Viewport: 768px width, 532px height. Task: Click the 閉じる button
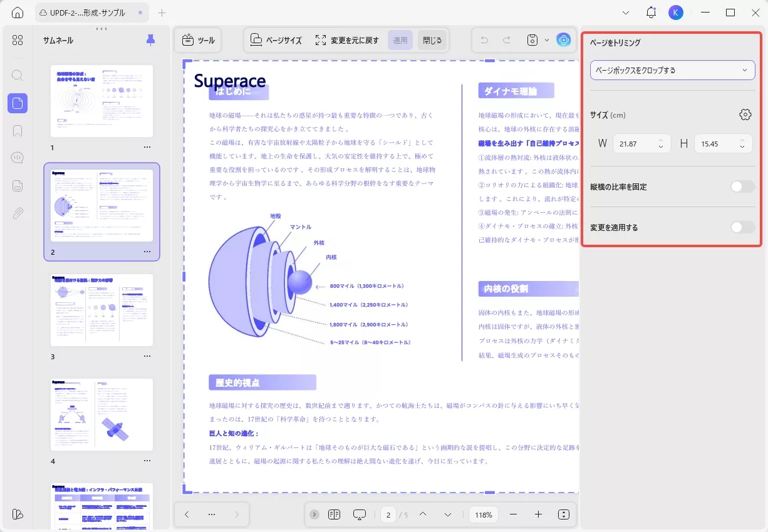pos(432,40)
